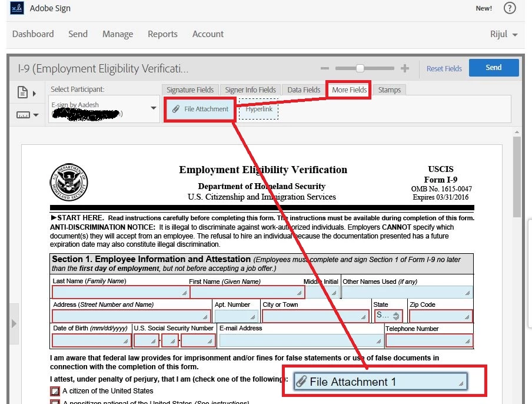The image size is (532, 404).
Task: Click Reset Fields link
Action: point(444,68)
